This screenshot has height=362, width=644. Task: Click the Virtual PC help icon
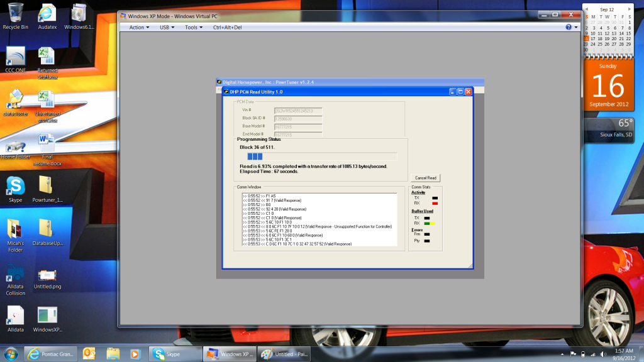click(x=569, y=27)
